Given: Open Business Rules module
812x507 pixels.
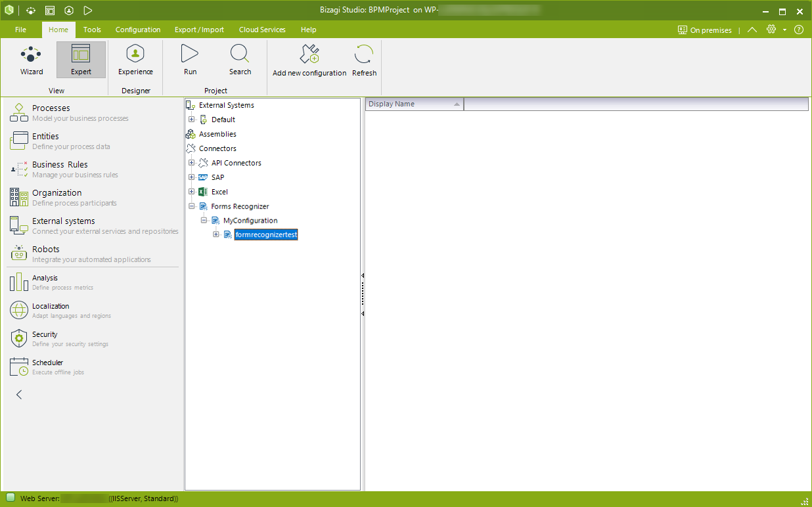Looking at the screenshot, I should tap(93, 169).
